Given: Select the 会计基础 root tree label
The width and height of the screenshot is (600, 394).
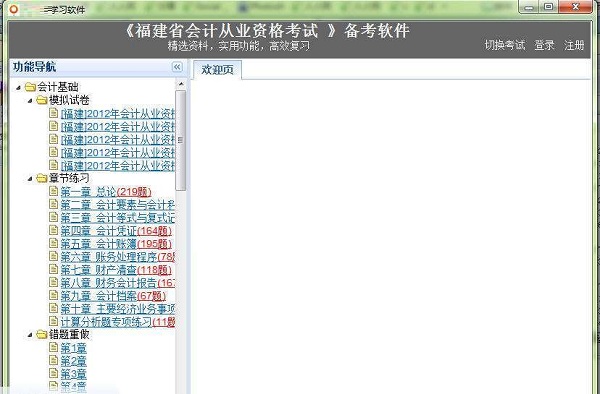Looking at the screenshot, I should [x=58, y=87].
